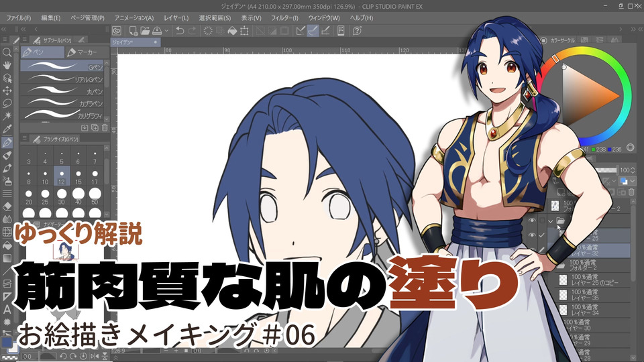This screenshot has height=362, width=644.
Task: Open フィルター(I) menu
Action: 284,18
